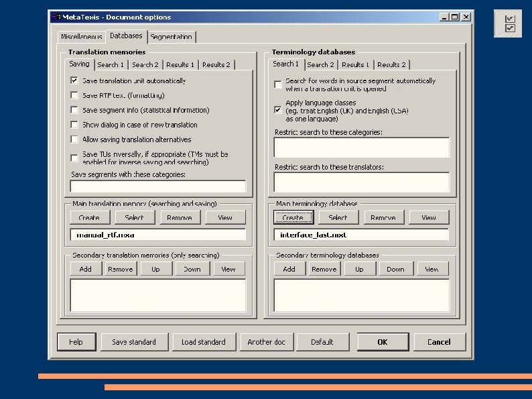This screenshot has height=399, width=532.
Task: Click the Load standard button
Action: tap(204, 342)
